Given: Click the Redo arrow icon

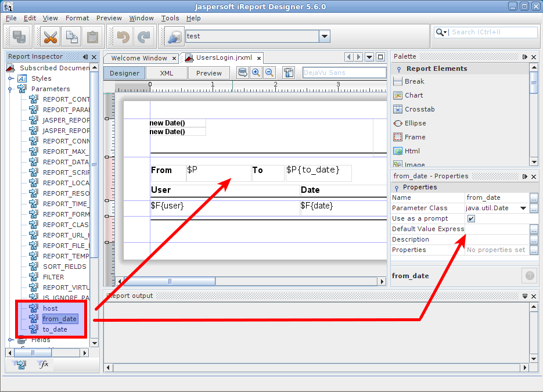Looking at the screenshot, I should coord(143,38).
